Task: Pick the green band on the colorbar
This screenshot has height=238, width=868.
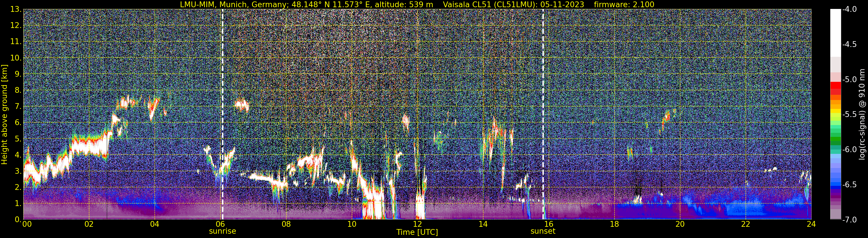Action: coord(835,139)
